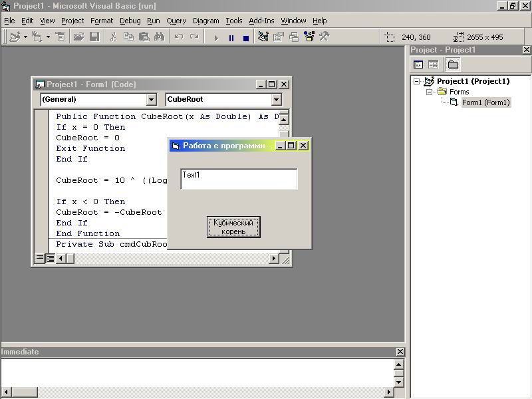The width and height of the screenshot is (532, 399).
Task: Open the Debug menu
Action: tap(130, 21)
